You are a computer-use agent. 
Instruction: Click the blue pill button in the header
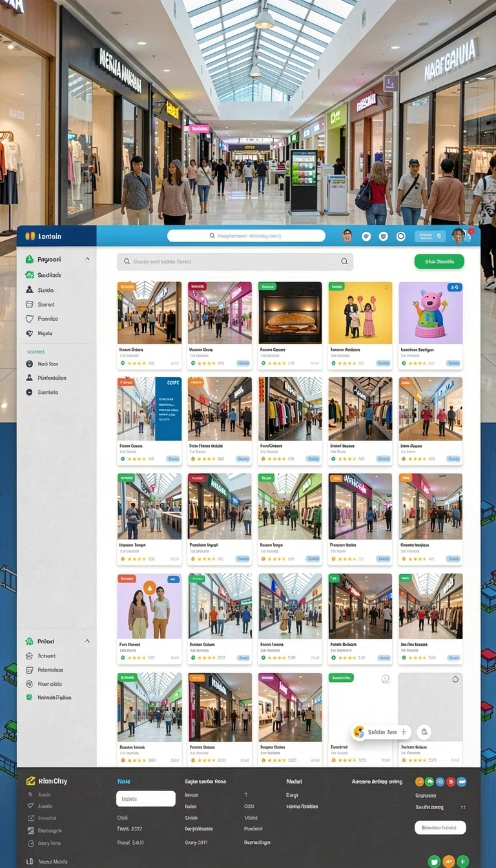point(431,236)
